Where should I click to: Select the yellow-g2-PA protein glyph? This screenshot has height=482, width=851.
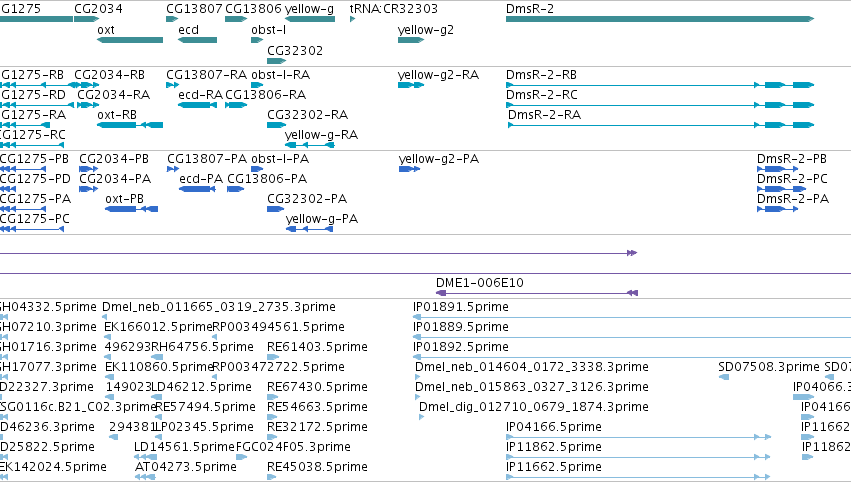409,169
